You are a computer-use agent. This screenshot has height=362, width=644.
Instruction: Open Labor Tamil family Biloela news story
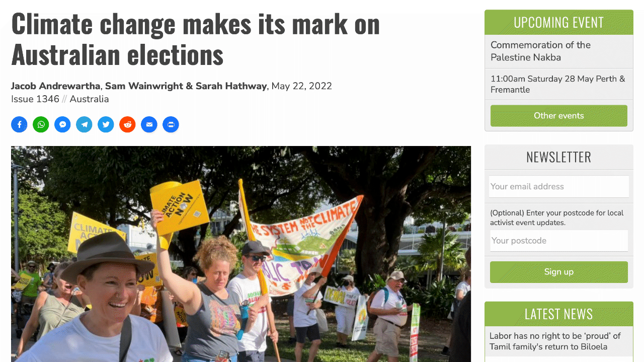click(555, 341)
